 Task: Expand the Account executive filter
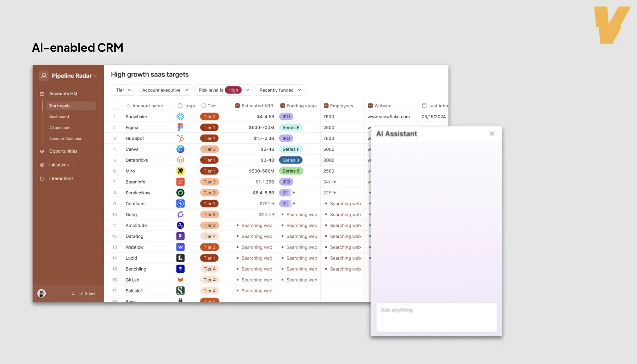click(x=164, y=90)
